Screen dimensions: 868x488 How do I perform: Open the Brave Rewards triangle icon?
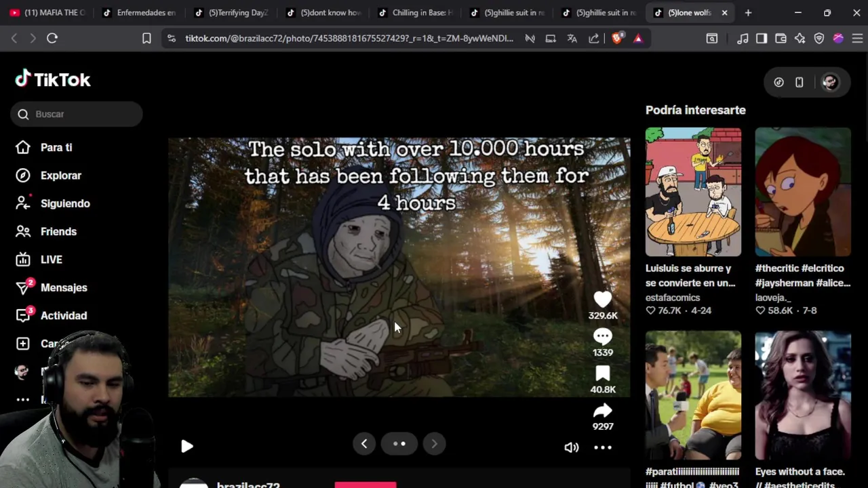[x=637, y=39]
